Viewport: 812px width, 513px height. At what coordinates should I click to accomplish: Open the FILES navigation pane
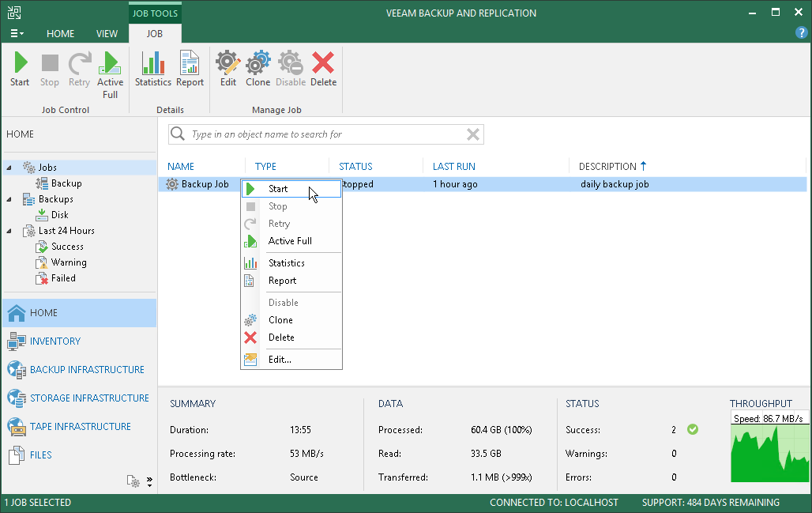click(x=80, y=455)
